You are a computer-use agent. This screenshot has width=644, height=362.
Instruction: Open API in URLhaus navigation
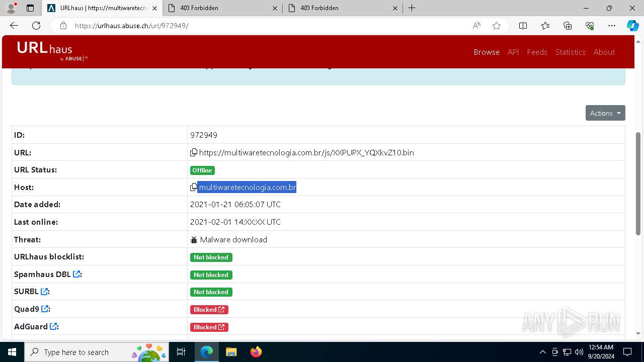tap(513, 52)
